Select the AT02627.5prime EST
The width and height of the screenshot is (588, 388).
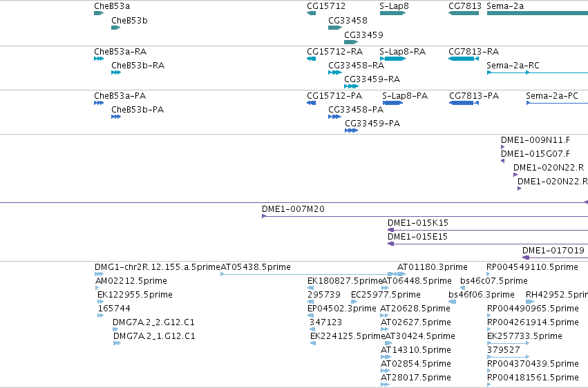[x=384, y=330]
